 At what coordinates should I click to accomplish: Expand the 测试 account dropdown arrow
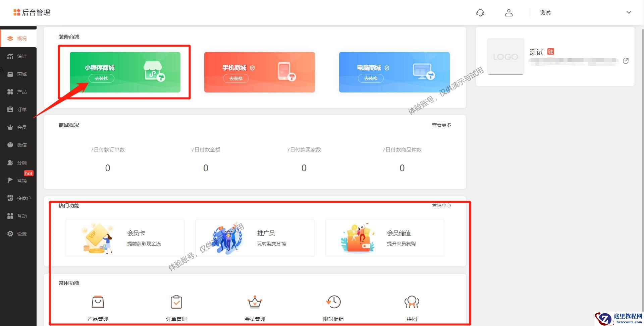tap(629, 12)
